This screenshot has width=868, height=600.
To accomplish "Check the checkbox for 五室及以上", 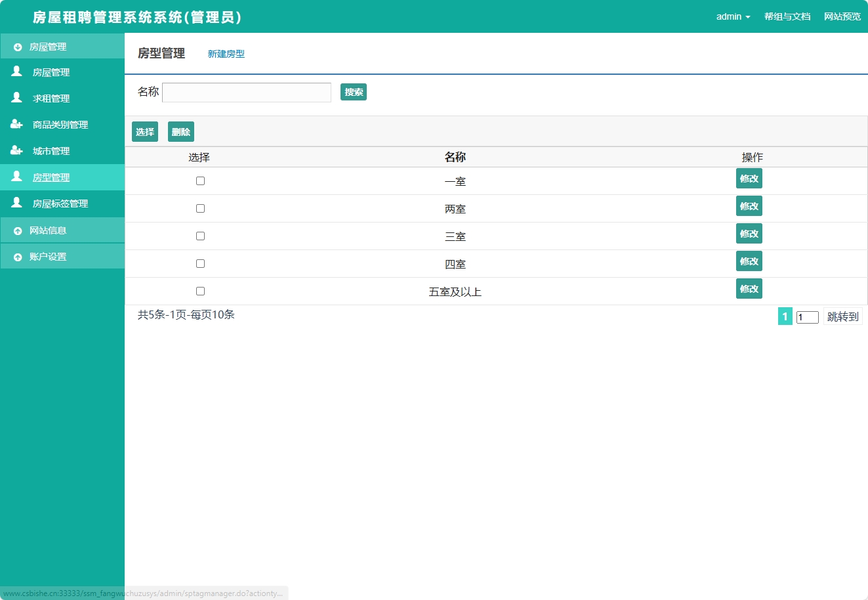I will pos(200,291).
